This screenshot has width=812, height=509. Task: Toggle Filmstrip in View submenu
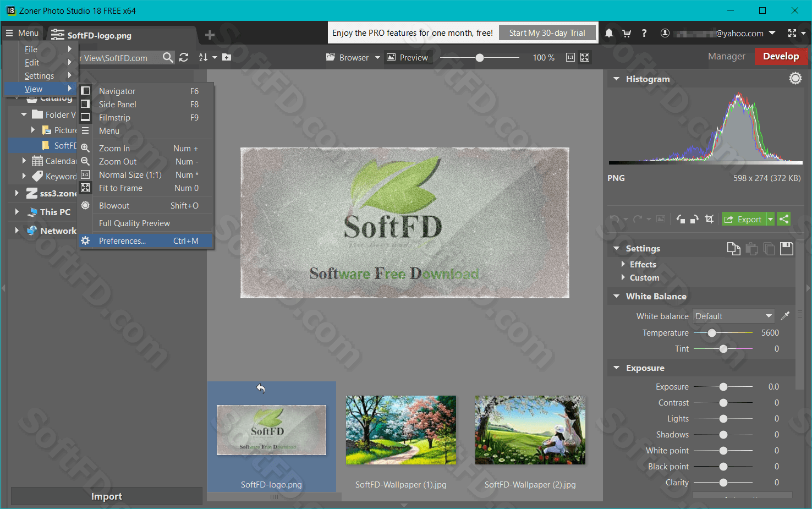[x=146, y=118]
